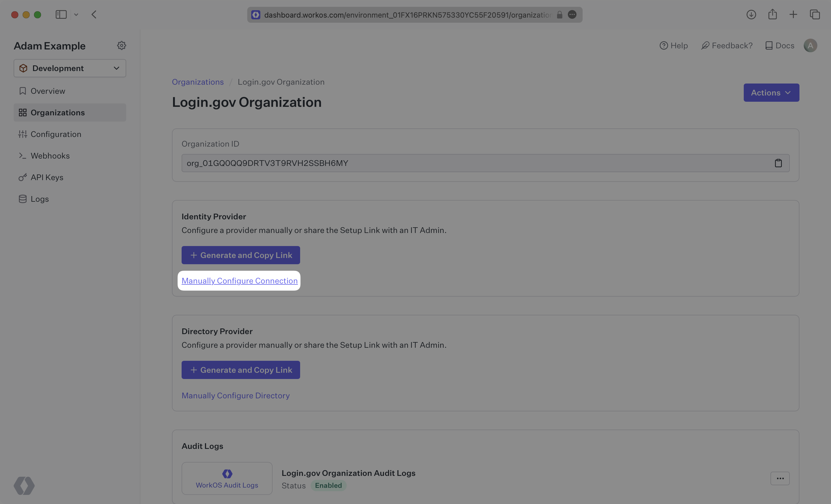Click Generate and Copy Link under Directory Provider
The width and height of the screenshot is (831, 504).
(240, 370)
